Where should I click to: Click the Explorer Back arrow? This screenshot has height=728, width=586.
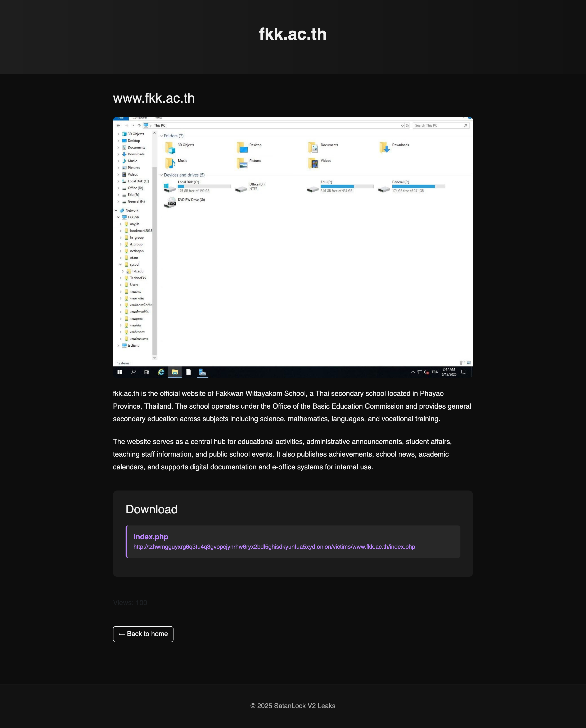click(x=118, y=125)
